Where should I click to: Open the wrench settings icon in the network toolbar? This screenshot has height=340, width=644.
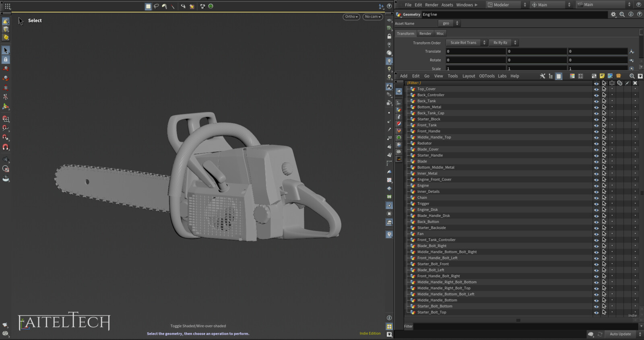(x=542, y=76)
